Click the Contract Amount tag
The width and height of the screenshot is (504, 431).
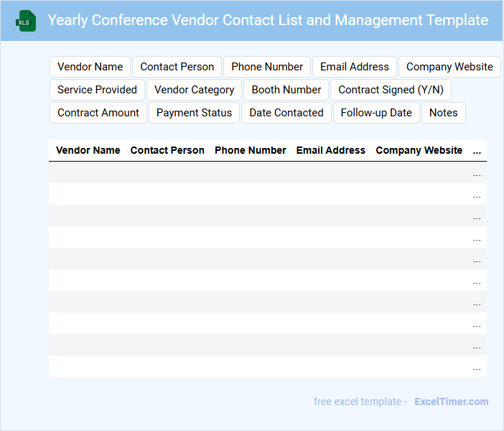(x=98, y=113)
